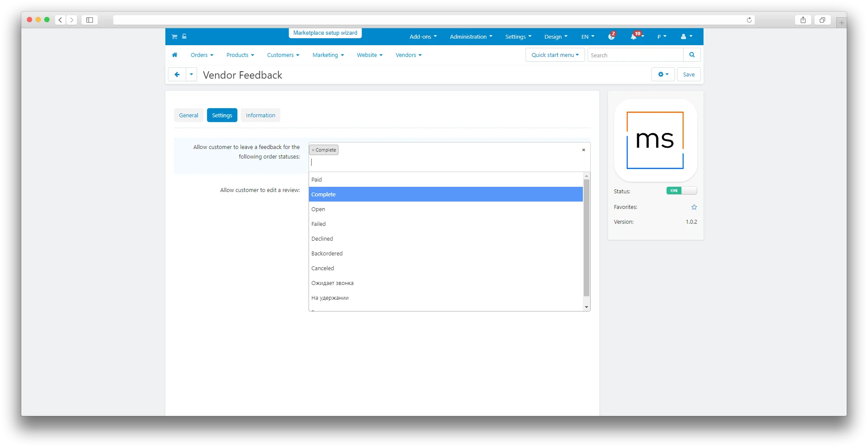Remove the Complete status tag
This screenshot has height=447, width=868.
point(313,150)
